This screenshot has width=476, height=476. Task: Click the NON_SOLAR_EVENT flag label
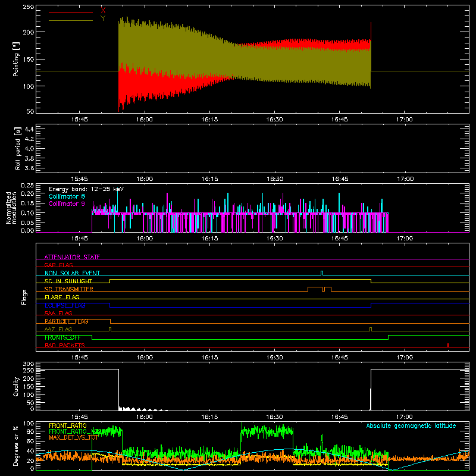[x=72, y=273]
